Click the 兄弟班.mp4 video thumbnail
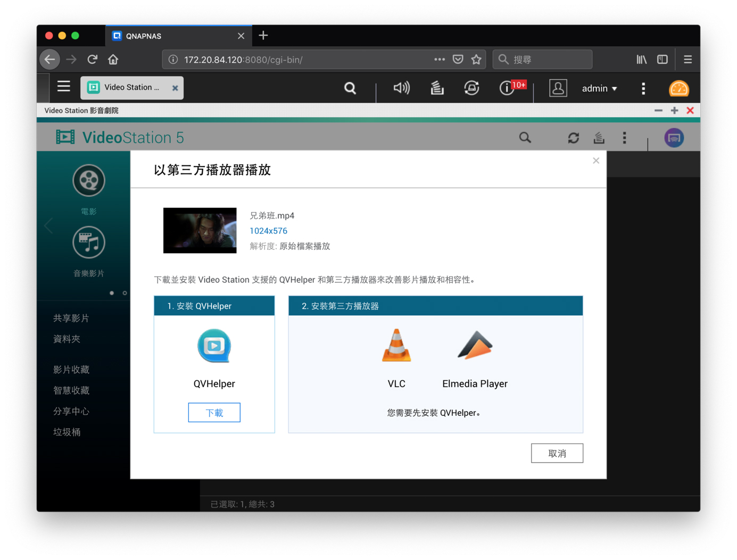 200,230
